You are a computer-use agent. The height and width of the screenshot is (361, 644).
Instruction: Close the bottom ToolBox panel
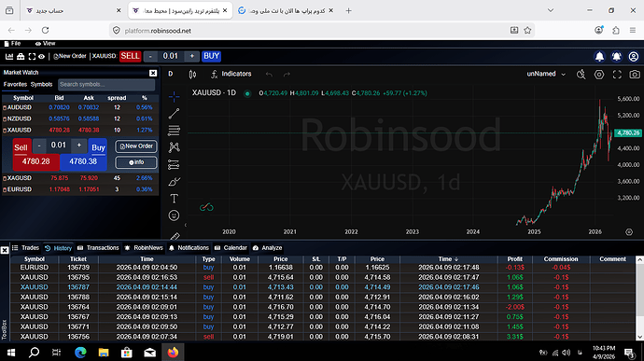coord(5,250)
